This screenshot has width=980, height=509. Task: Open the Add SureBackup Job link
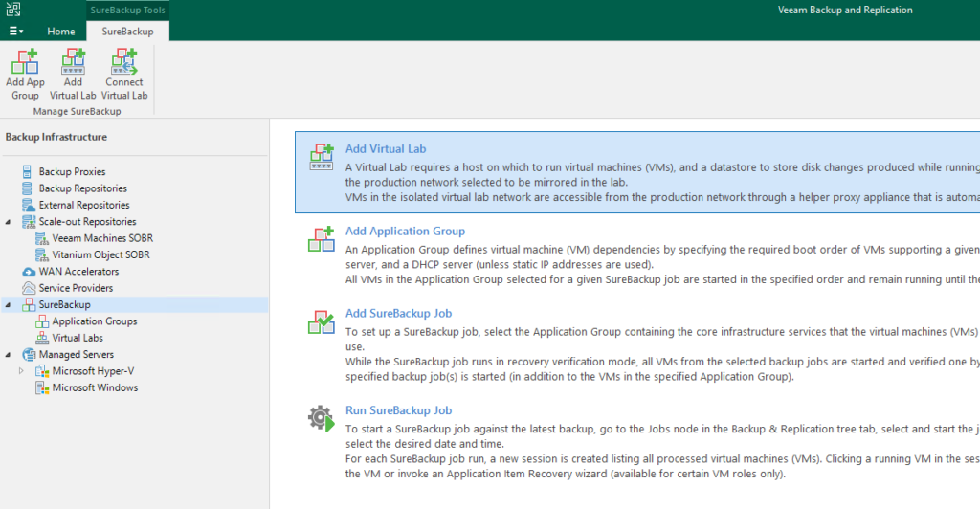[399, 314]
